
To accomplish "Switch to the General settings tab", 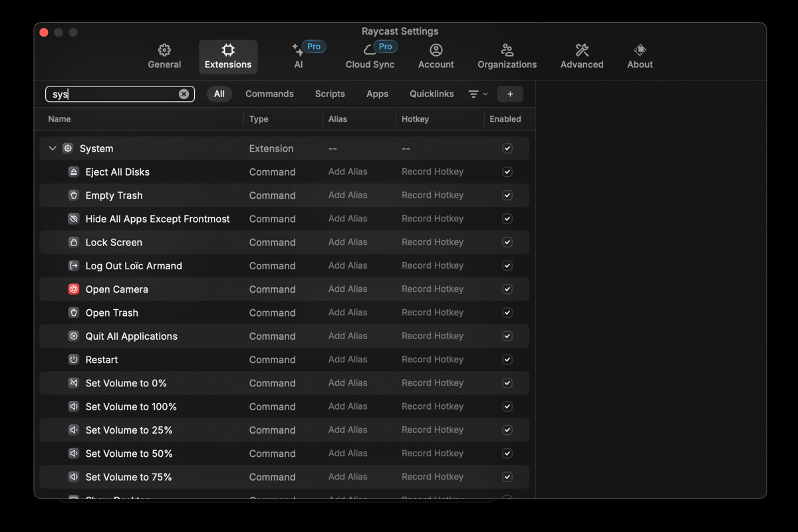I will click(x=164, y=57).
